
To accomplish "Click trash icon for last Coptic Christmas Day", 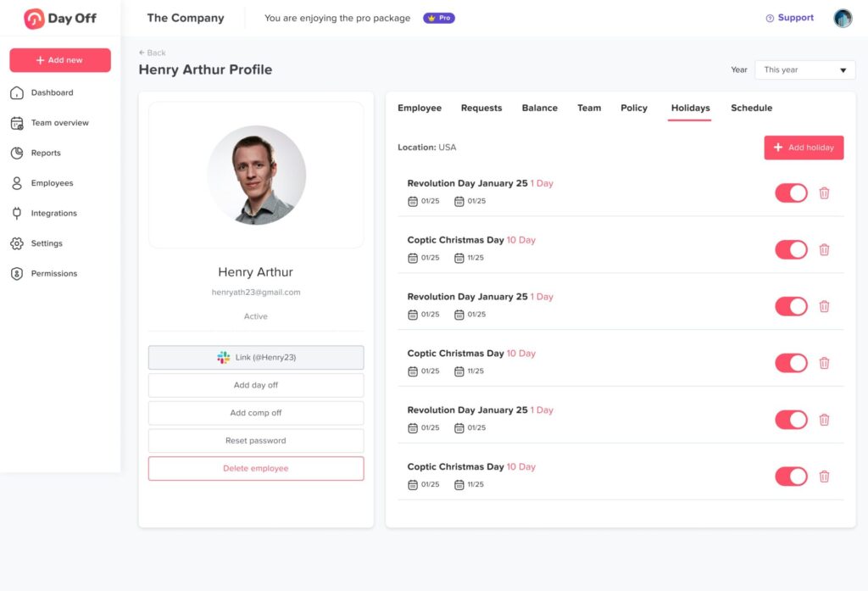I will point(824,477).
